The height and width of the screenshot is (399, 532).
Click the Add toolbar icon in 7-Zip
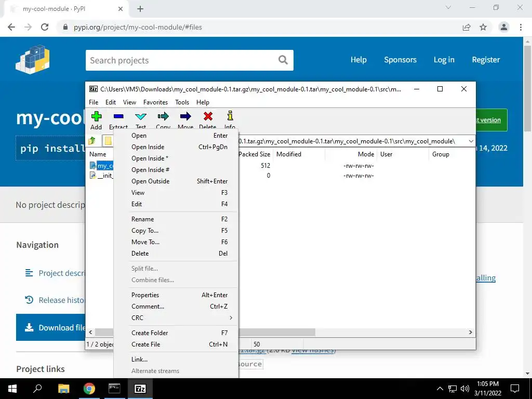coord(96,116)
